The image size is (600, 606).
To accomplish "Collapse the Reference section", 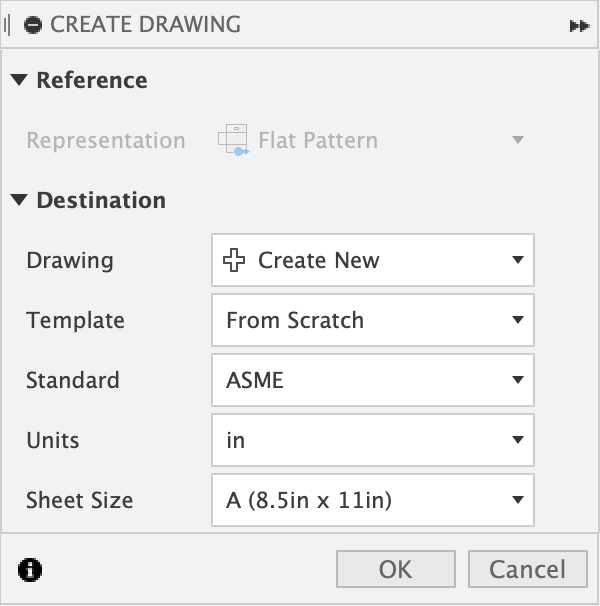I will (20, 81).
